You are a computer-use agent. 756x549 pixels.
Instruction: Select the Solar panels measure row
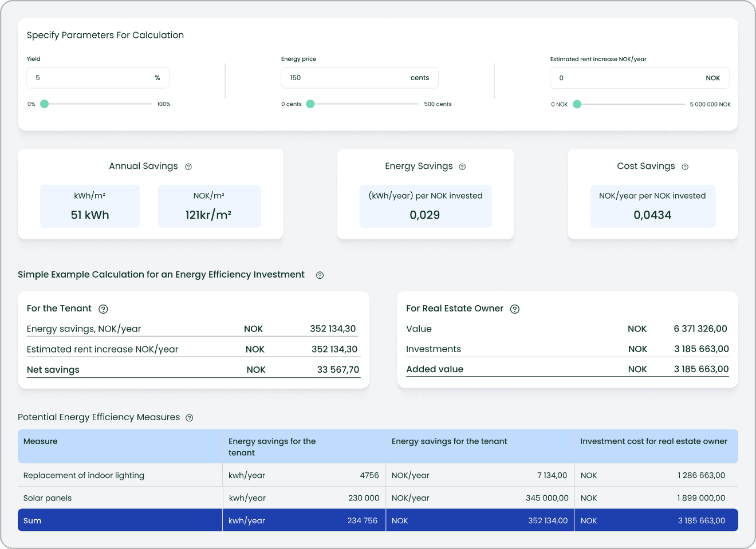(x=48, y=498)
